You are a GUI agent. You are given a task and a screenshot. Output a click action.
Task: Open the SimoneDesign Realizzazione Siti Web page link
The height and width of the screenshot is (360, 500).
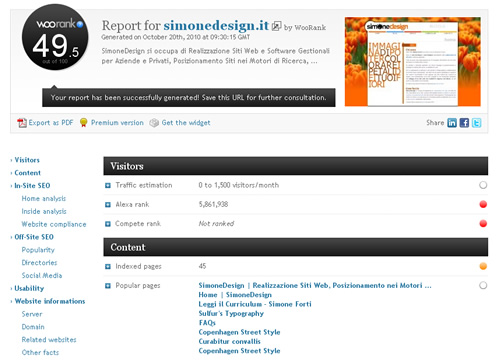315,286
